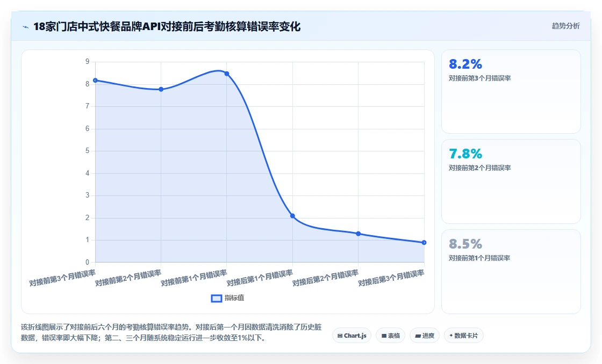Click the 进度 tag icon
The width and height of the screenshot is (602, 364).
coord(418,336)
